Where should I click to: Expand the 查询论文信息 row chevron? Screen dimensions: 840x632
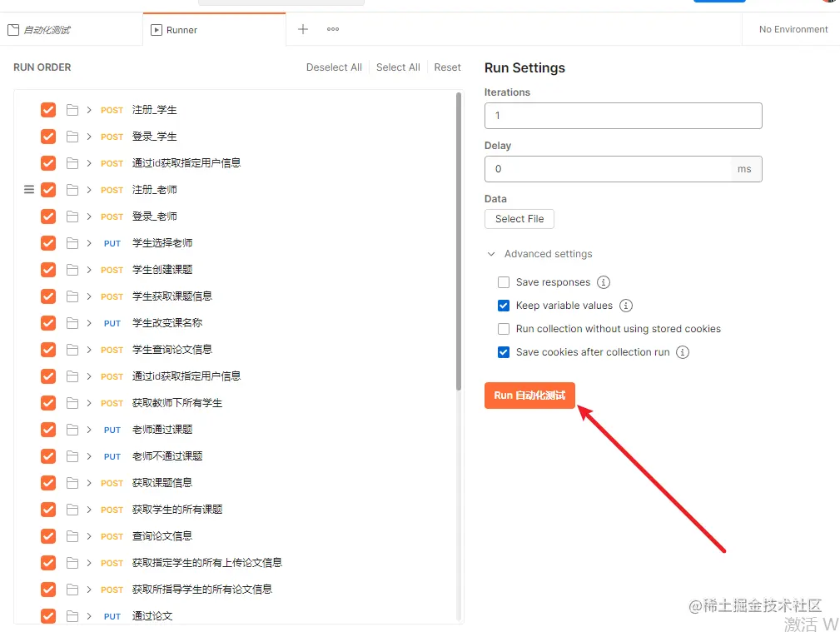[89, 536]
